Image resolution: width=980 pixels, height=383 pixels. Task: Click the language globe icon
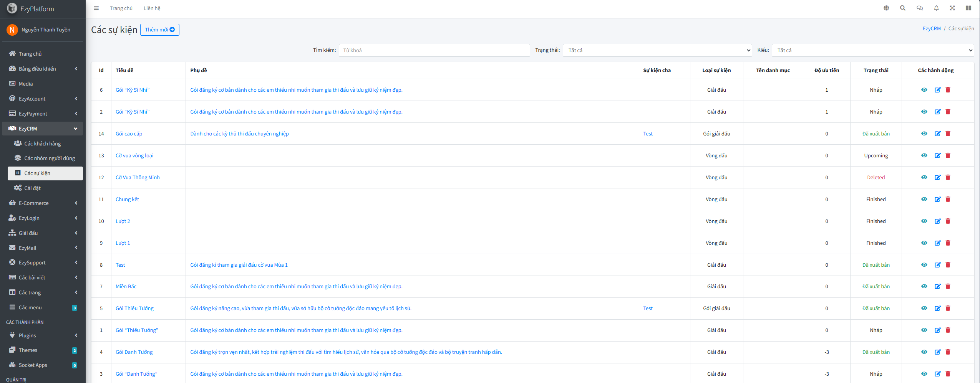click(x=886, y=8)
